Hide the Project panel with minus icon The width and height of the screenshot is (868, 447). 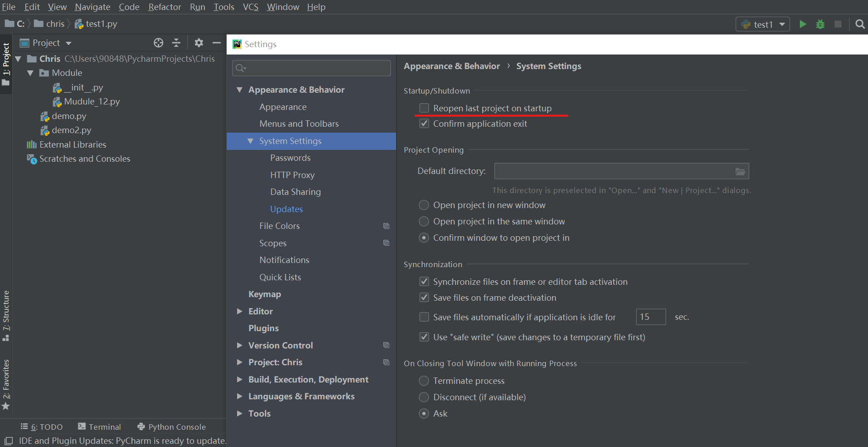(217, 43)
